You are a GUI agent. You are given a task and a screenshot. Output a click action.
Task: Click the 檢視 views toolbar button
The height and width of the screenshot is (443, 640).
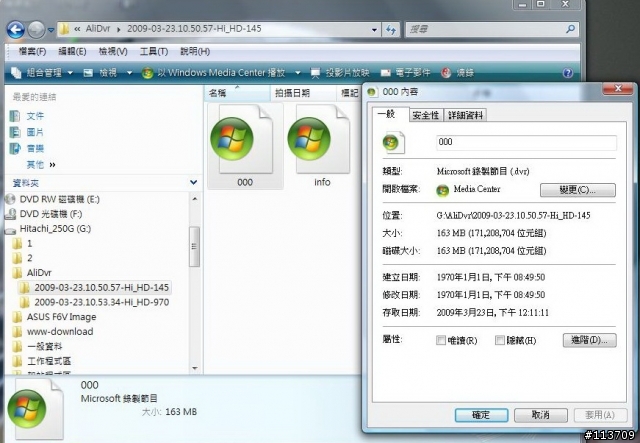coord(100,73)
